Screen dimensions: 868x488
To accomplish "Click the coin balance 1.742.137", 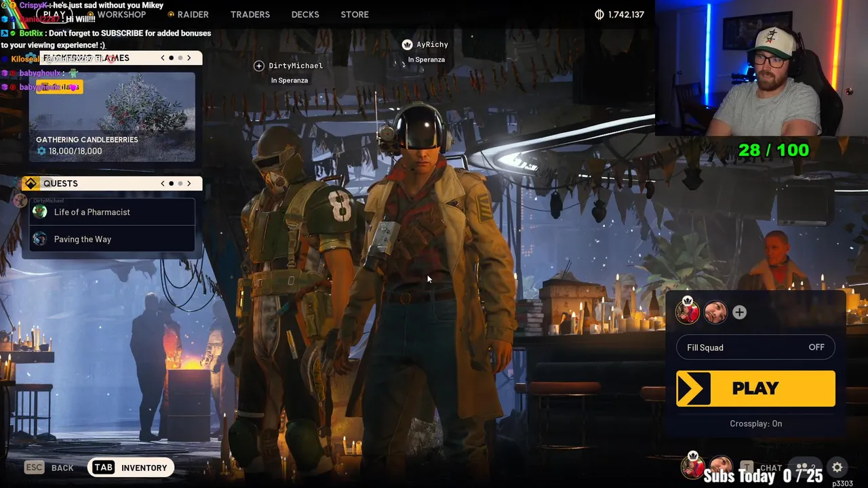I will click(x=626, y=14).
